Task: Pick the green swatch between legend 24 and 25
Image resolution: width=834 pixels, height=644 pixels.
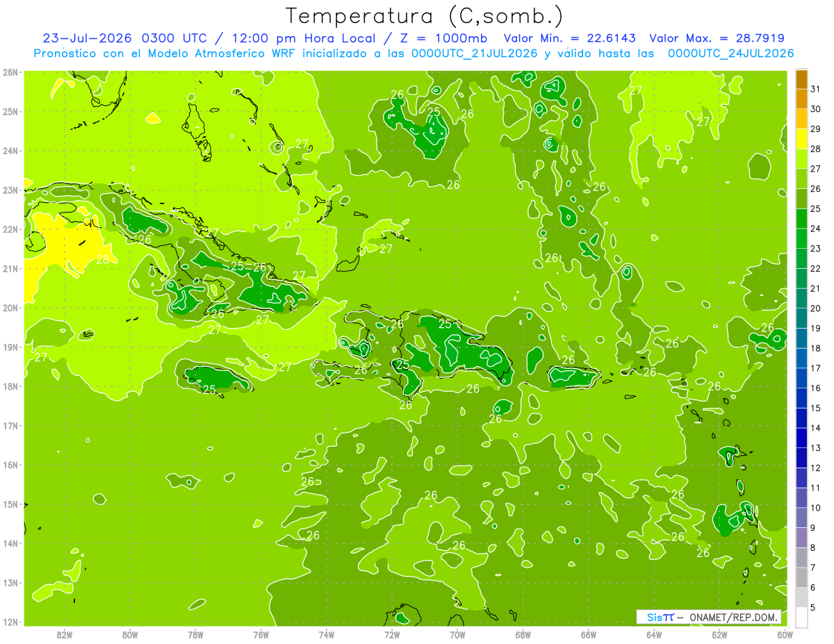Action: [x=801, y=219]
